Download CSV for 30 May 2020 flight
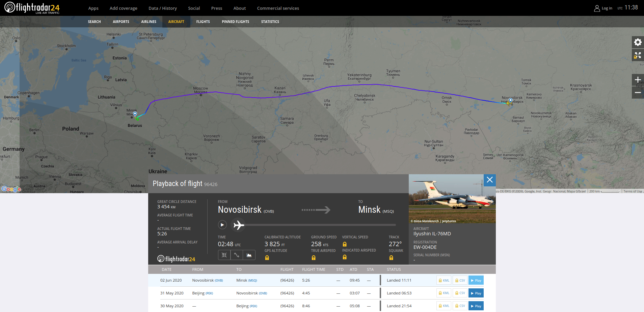This screenshot has height=312, width=644. pos(460,306)
